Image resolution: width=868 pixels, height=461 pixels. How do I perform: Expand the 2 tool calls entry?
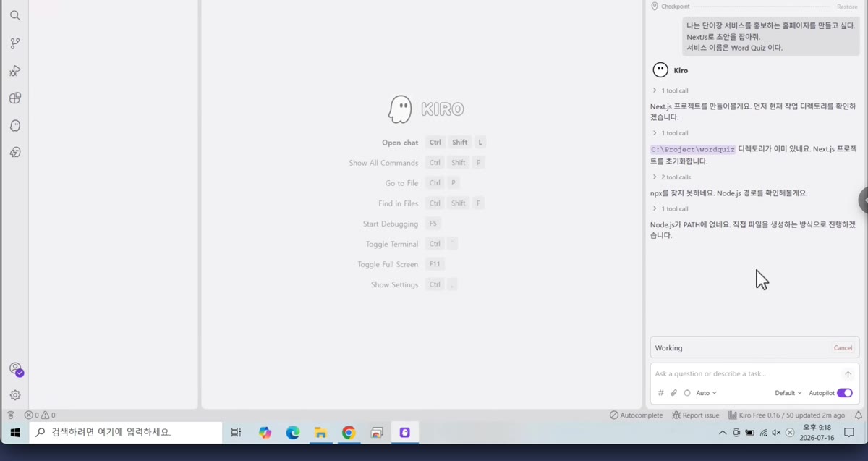click(x=671, y=177)
